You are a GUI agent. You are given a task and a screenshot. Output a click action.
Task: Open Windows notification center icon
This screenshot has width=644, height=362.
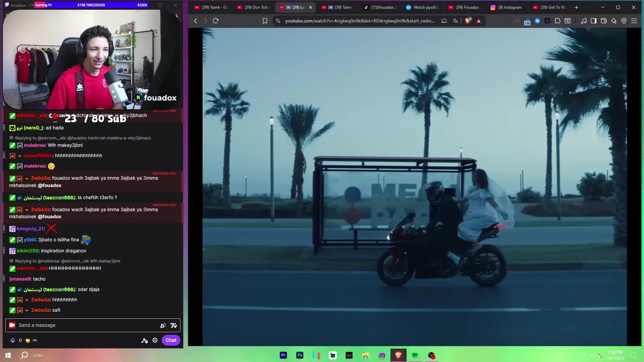(x=634, y=355)
